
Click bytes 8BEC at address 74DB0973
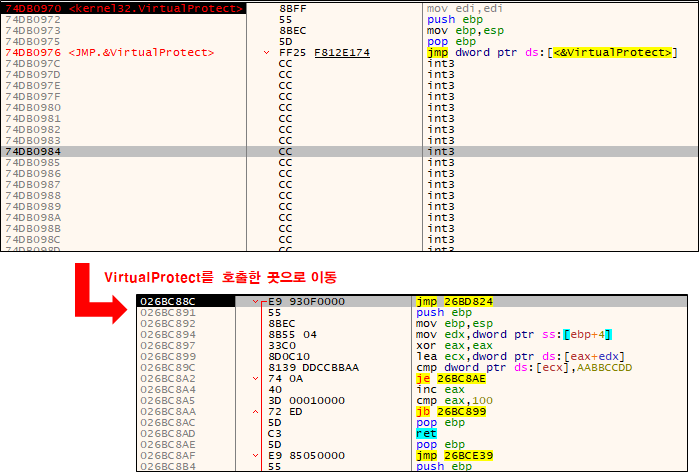(x=292, y=30)
